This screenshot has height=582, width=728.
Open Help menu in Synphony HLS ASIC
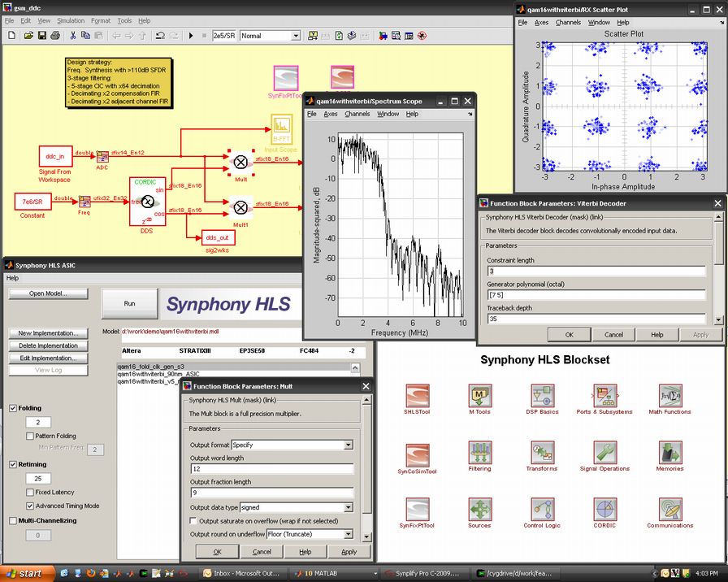(12, 278)
